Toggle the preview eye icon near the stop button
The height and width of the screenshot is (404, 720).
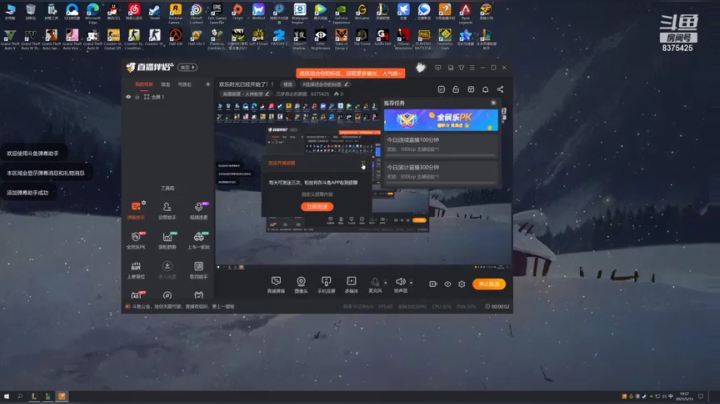point(447,284)
